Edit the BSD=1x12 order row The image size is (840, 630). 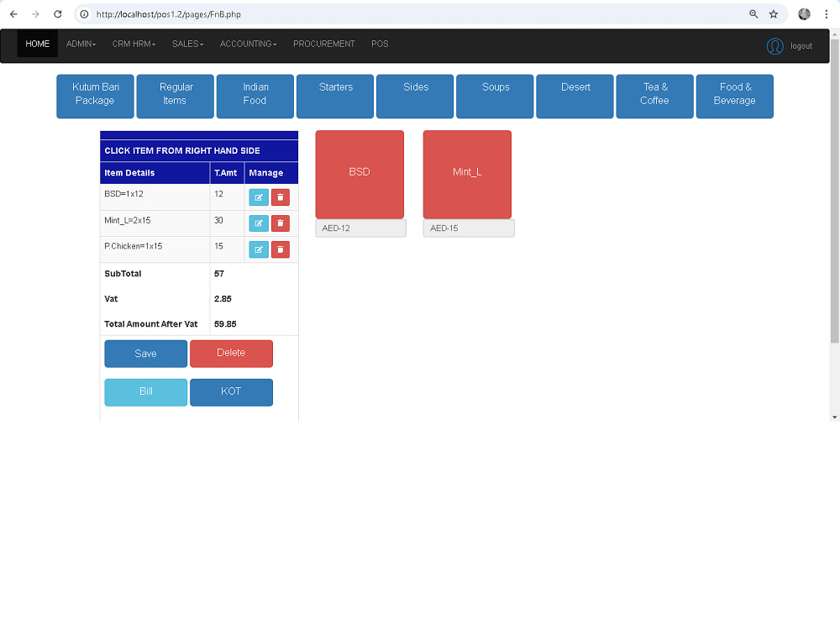click(x=258, y=197)
